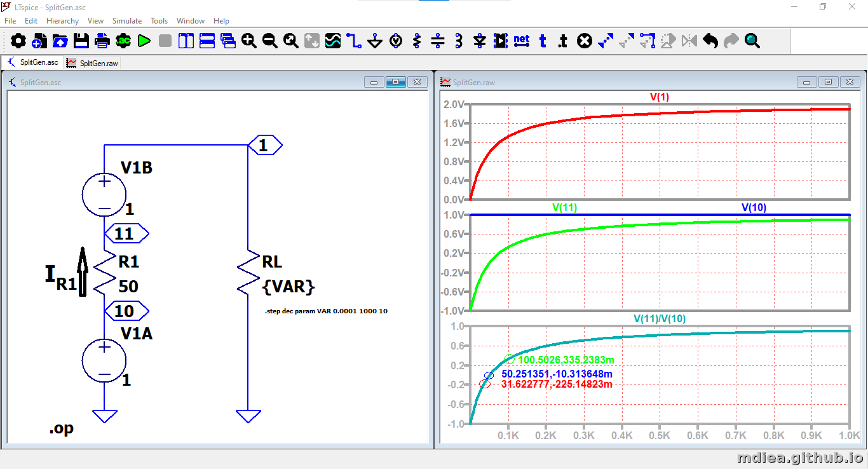Open the Help menu
Screen dimensions: 868x469
(x=221, y=21)
